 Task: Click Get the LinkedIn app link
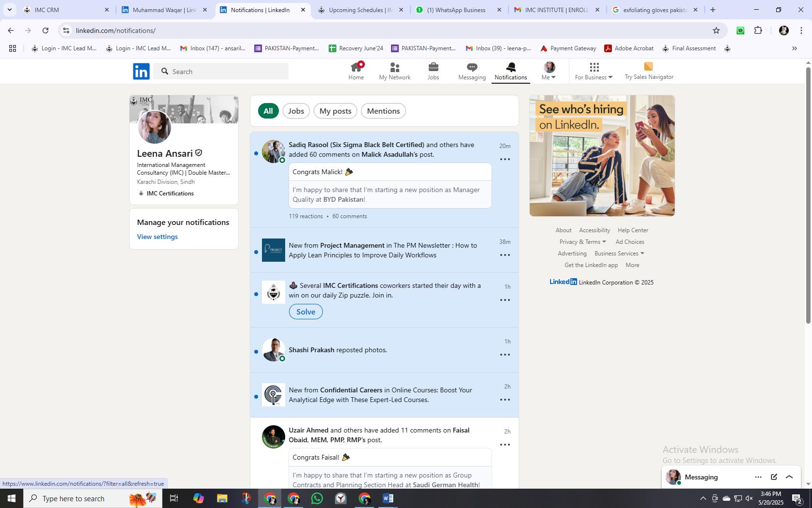(591, 265)
